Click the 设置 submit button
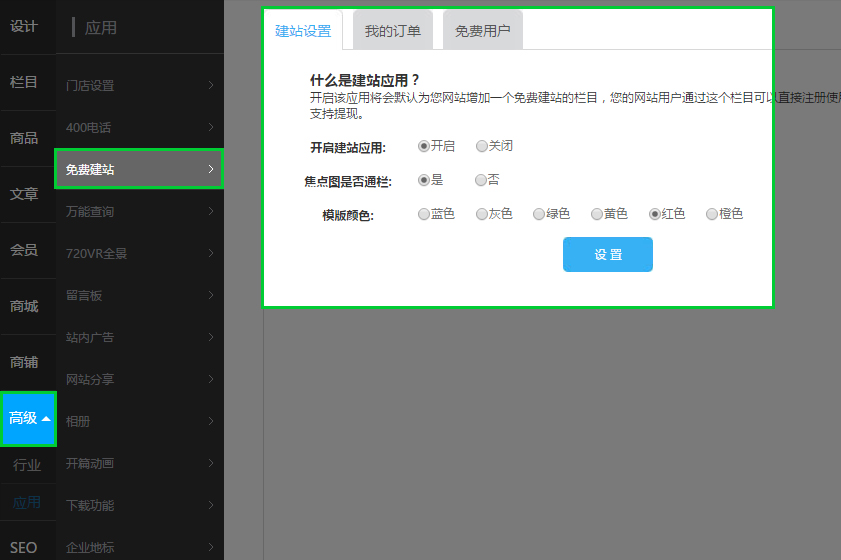 click(x=607, y=255)
